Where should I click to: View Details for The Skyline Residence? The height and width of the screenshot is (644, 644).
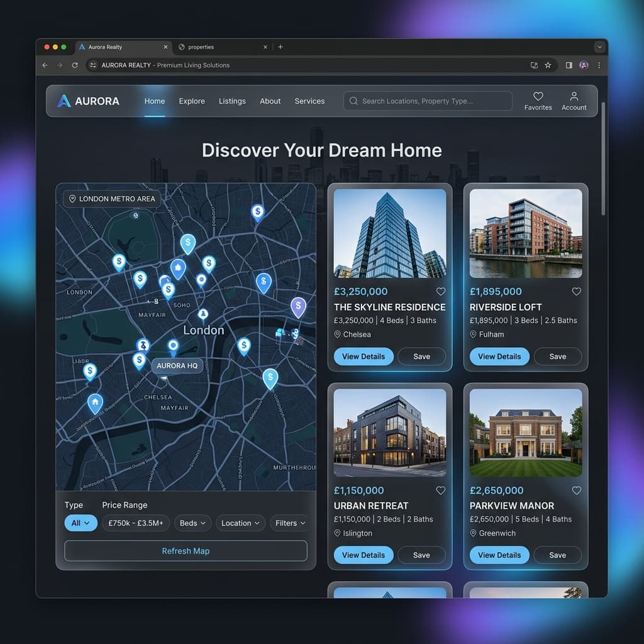coord(364,357)
